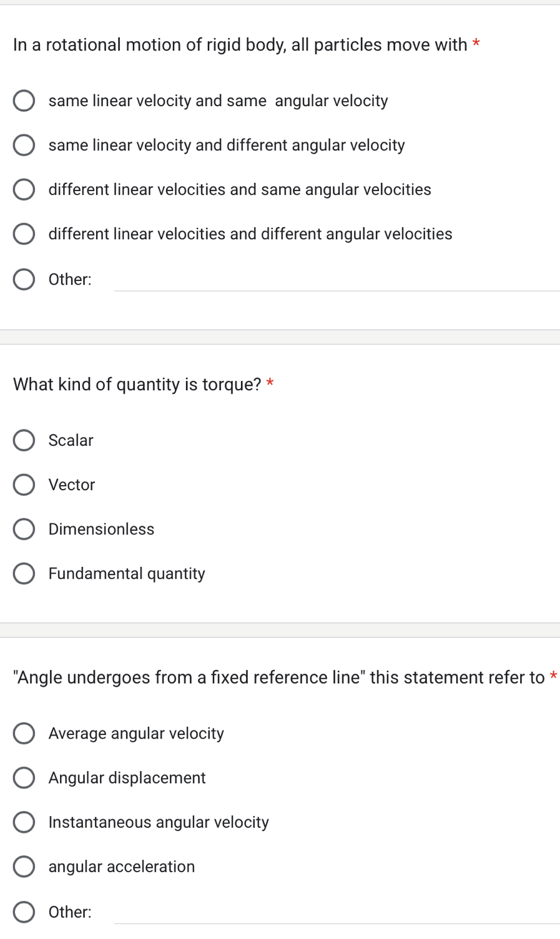Image resolution: width=560 pixels, height=939 pixels.
Task: Select Other radio for the angle statement question
Action: [x=24, y=912]
